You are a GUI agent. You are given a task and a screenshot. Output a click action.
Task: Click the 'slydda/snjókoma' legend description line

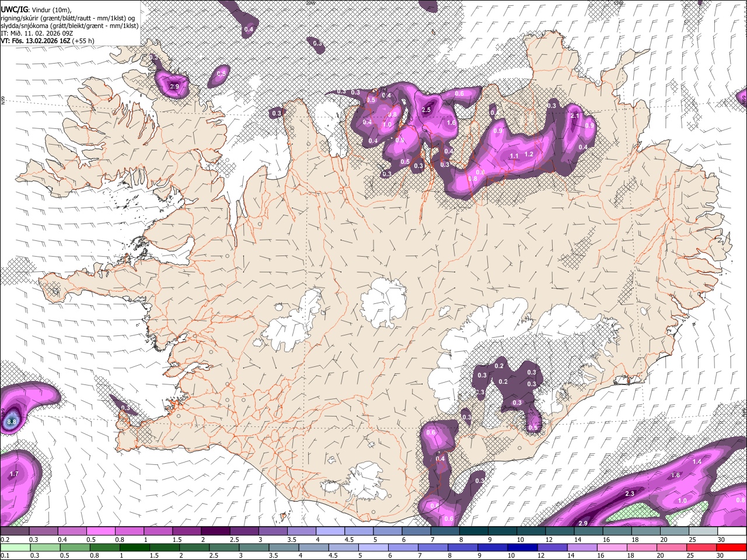[69, 26]
